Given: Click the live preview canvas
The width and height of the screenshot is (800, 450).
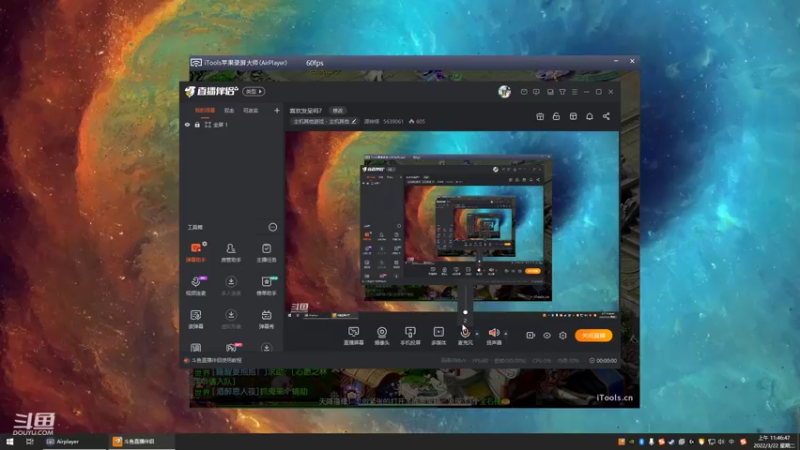Looking at the screenshot, I should 452,226.
